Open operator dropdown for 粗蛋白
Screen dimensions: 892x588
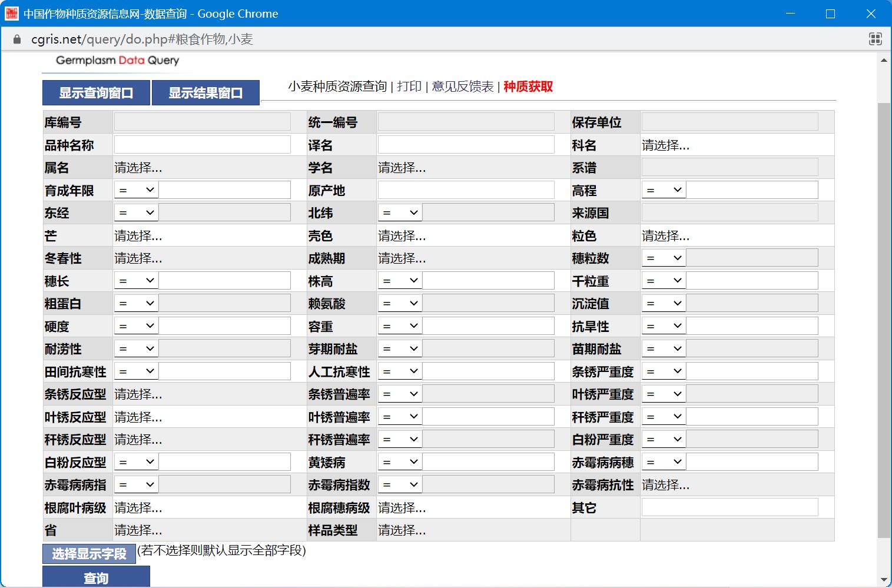click(x=136, y=303)
